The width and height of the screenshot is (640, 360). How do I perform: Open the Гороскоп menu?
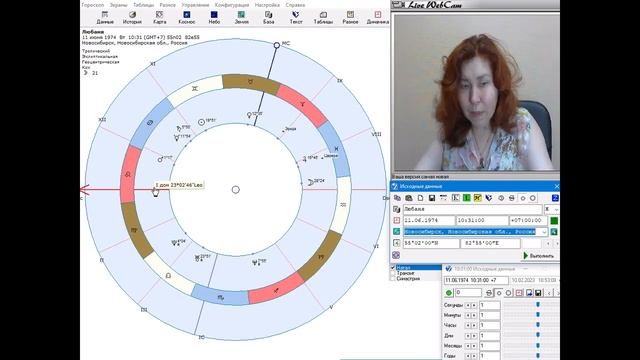point(93,5)
